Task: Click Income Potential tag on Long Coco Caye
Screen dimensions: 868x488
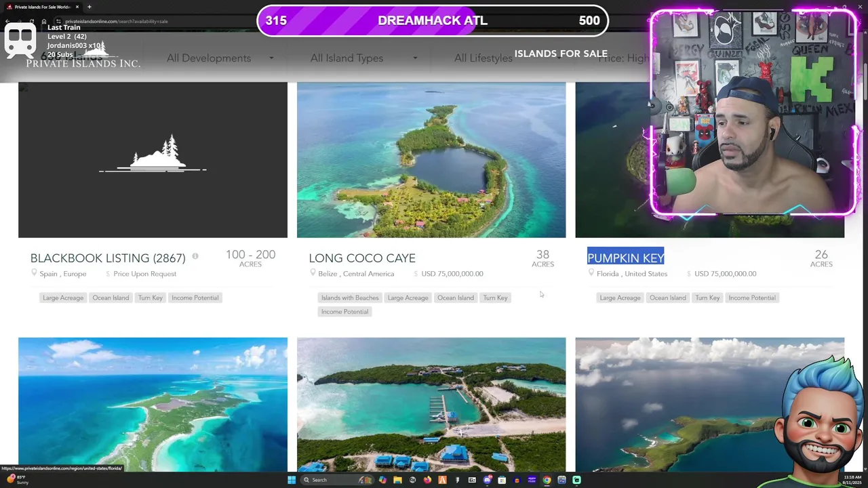Action: (x=345, y=312)
